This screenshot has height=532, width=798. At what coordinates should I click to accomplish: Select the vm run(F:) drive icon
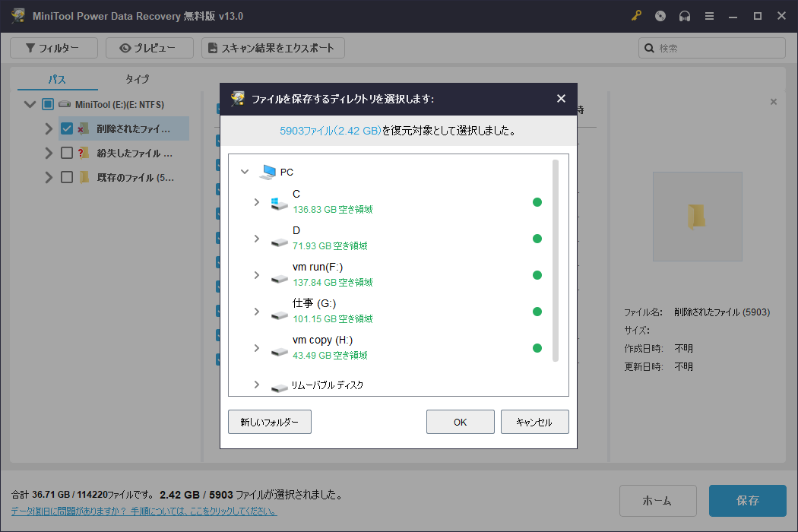click(279, 278)
